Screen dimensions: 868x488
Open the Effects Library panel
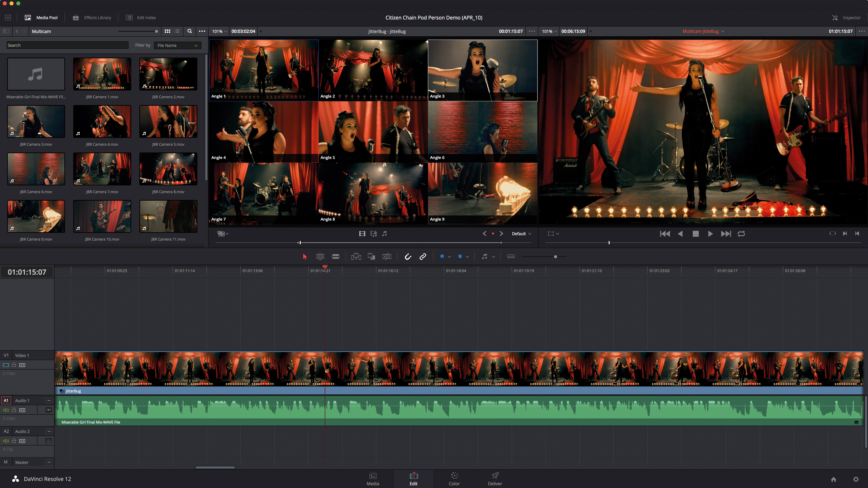click(x=91, y=17)
